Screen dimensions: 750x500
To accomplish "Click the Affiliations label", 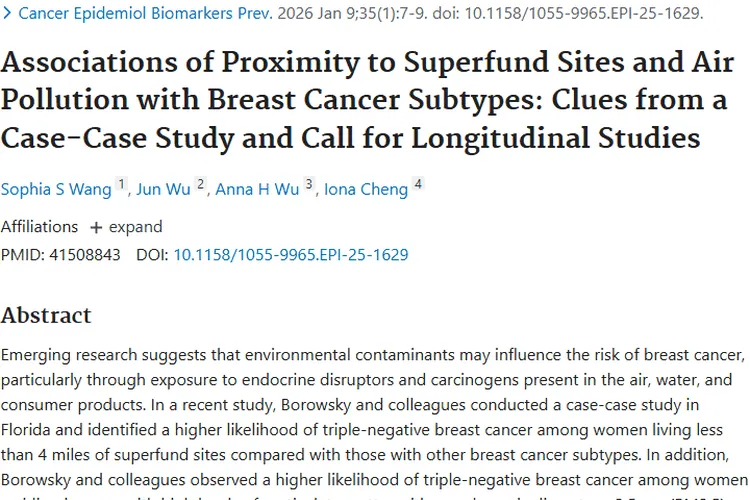I will (x=39, y=227).
